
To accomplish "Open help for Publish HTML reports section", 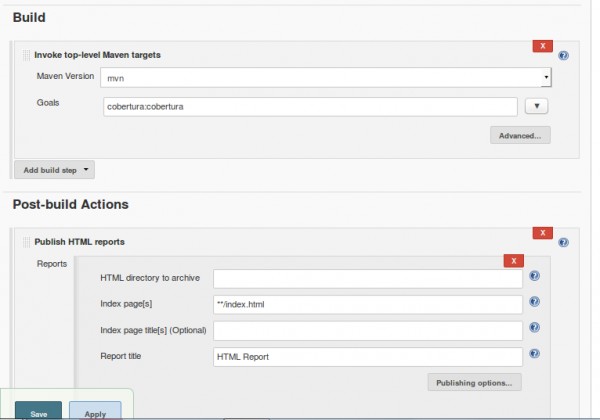I will pos(563,242).
